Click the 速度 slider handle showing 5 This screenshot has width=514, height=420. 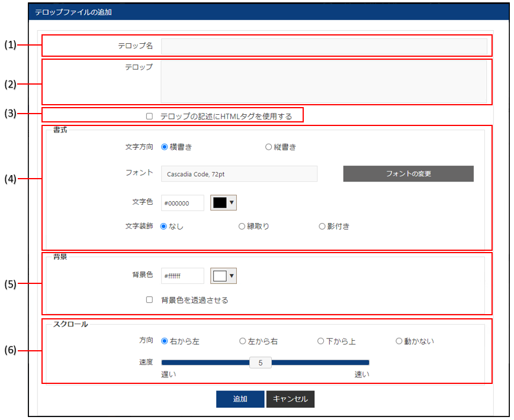[x=261, y=363]
